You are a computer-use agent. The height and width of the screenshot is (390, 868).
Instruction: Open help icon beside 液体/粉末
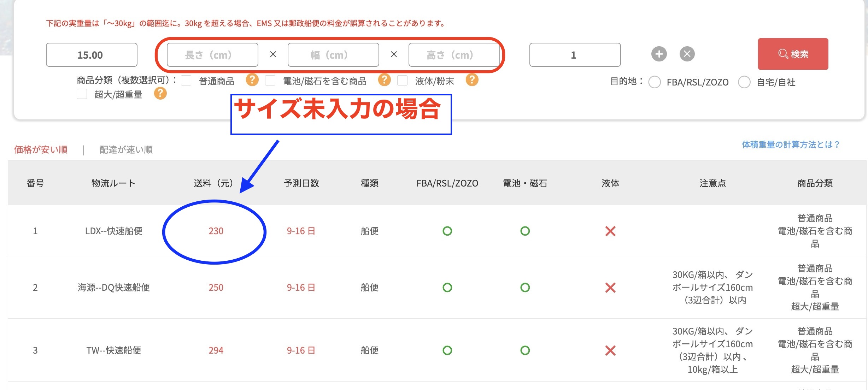472,80
